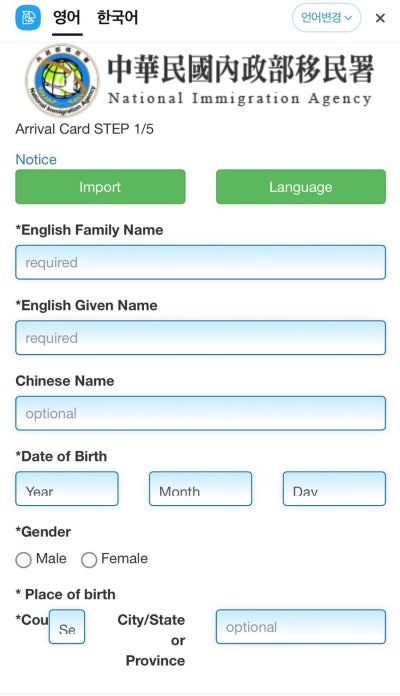Focus the English Family Name field
The width and height of the screenshot is (400, 696).
pyautogui.click(x=201, y=262)
